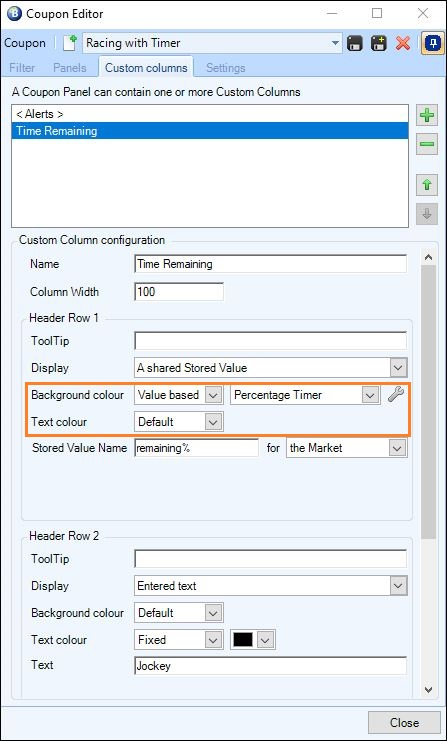447x741 pixels.
Task: Select the < Alerts > list item
Action: [x=210, y=114]
